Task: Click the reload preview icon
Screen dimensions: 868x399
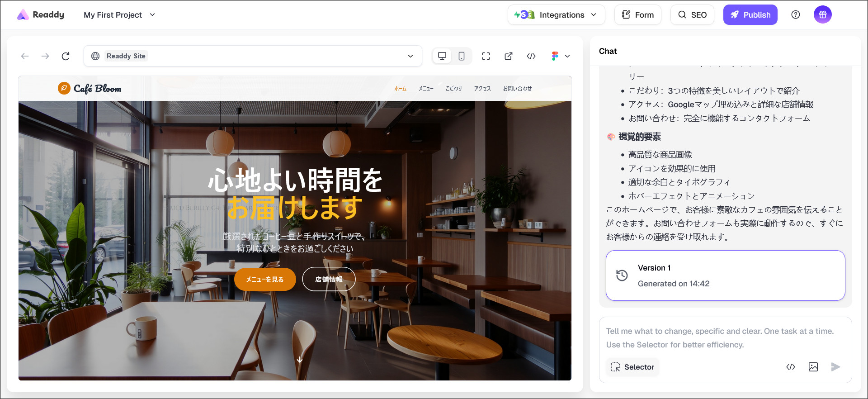Action: [x=66, y=56]
